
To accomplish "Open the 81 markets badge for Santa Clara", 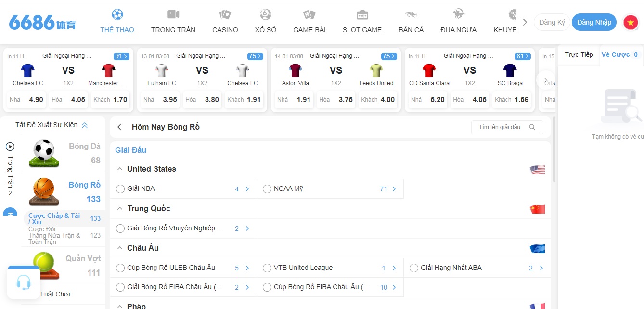I will tap(523, 56).
